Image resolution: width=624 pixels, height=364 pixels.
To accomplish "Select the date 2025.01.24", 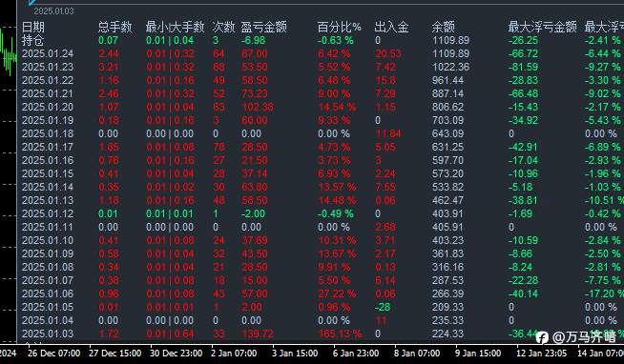I will click(48, 53).
